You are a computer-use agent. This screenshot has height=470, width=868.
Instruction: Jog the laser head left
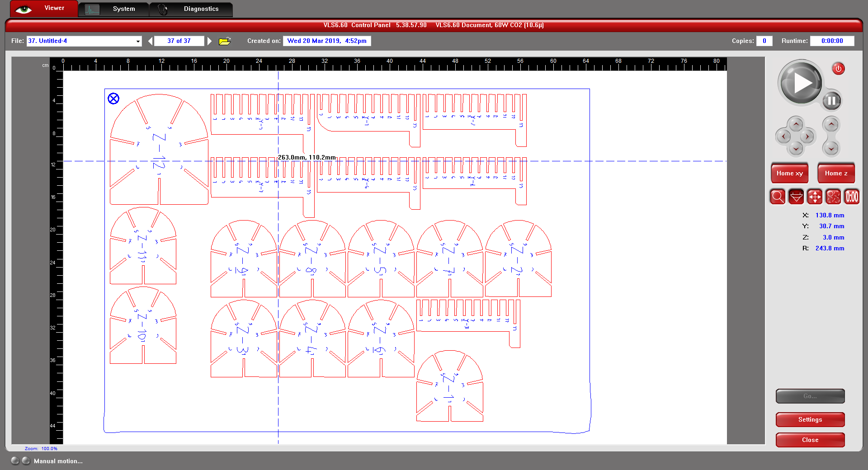(783, 136)
